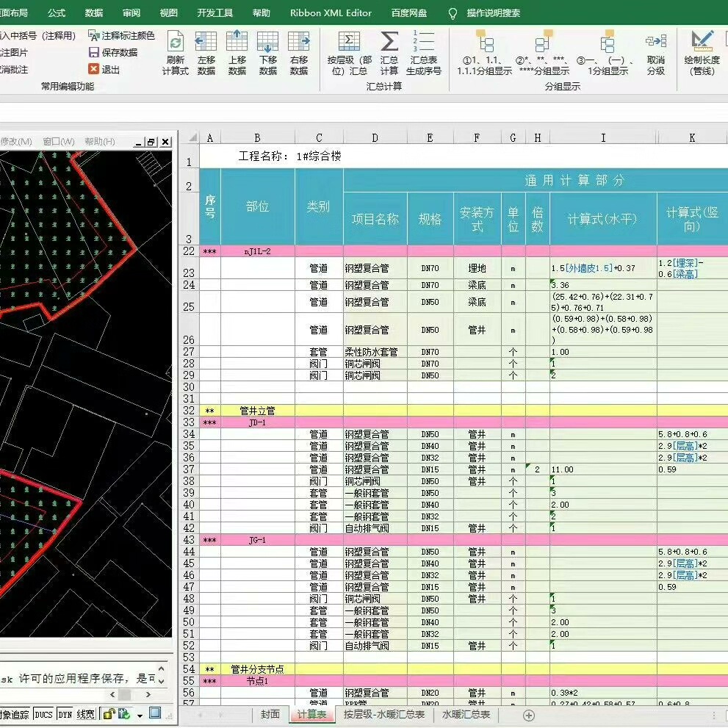Open the 窗口(W) menu in CAD
728x728 pixels.
click(x=59, y=142)
